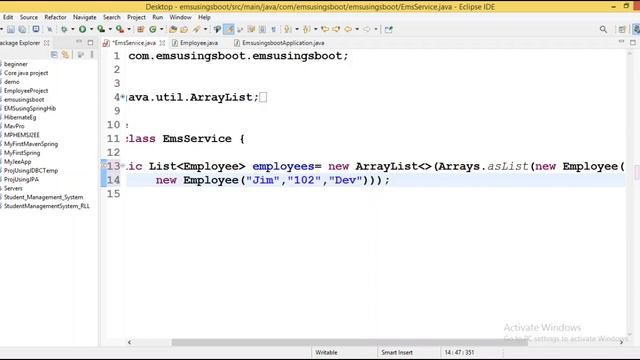Open Coverage dropdown arrow

coord(110,29)
